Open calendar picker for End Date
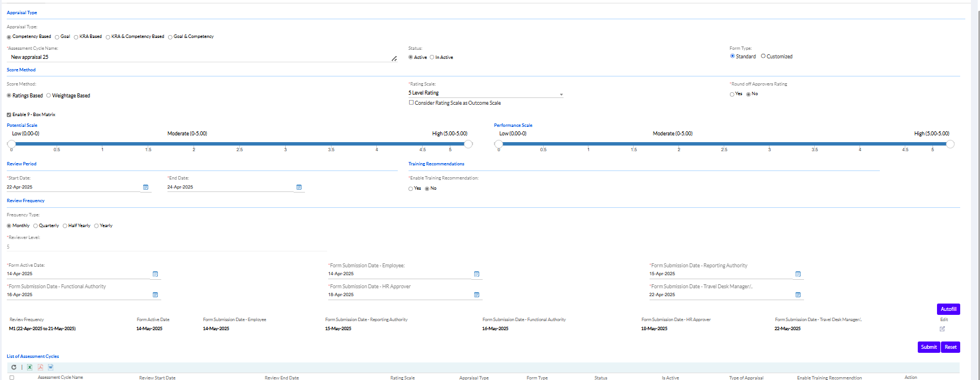This screenshot has width=980, height=380. click(299, 187)
